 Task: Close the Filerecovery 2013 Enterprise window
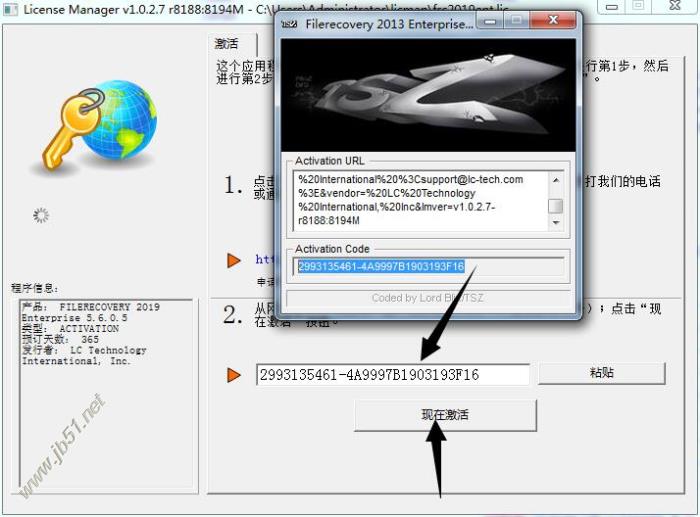click(x=553, y=20)
